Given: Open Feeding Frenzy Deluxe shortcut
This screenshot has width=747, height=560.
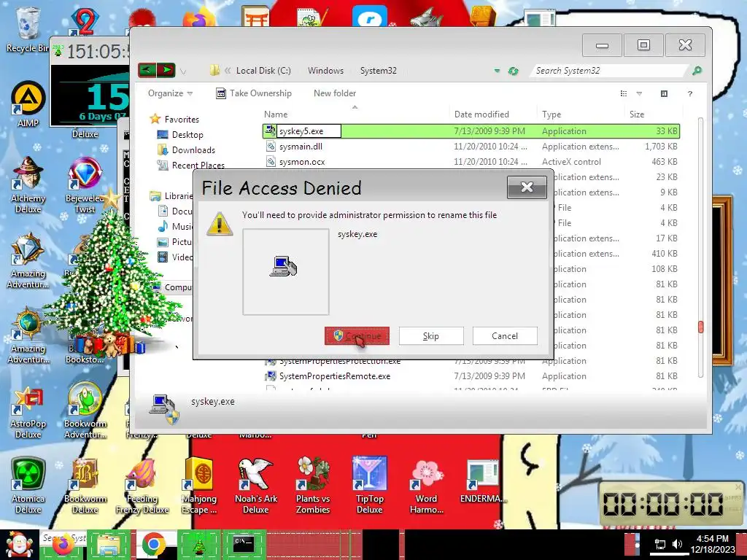Looking at the screenshot, I should pyautogui.click(x=142, y=486).
